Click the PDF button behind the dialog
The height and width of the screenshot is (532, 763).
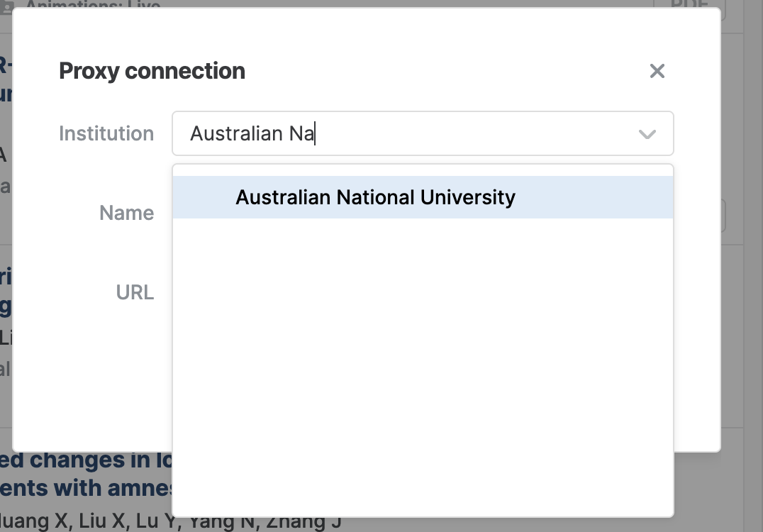[688, 6]
